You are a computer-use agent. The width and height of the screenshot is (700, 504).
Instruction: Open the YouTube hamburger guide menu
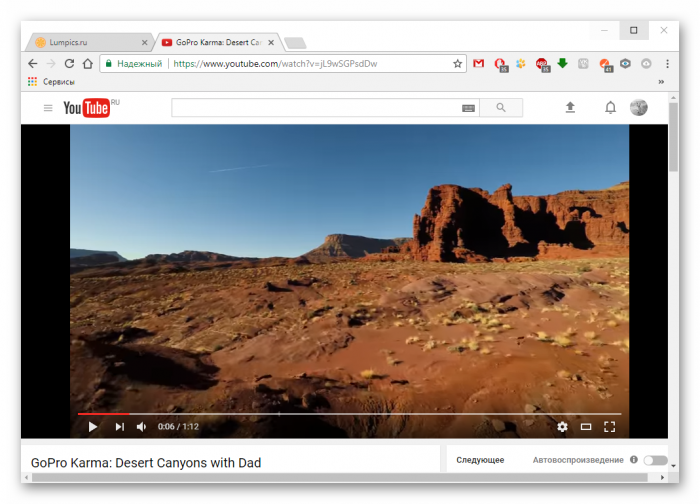[47, 108]
